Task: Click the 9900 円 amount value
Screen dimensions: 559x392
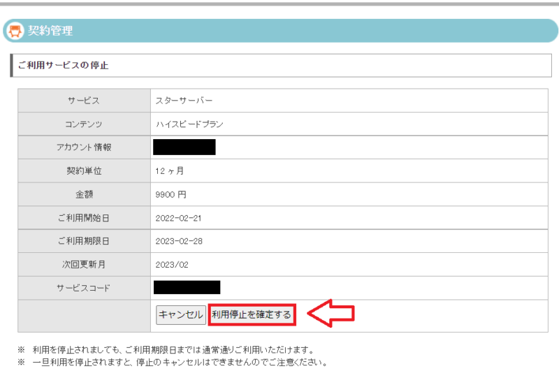Action: (x=171, y=194)
